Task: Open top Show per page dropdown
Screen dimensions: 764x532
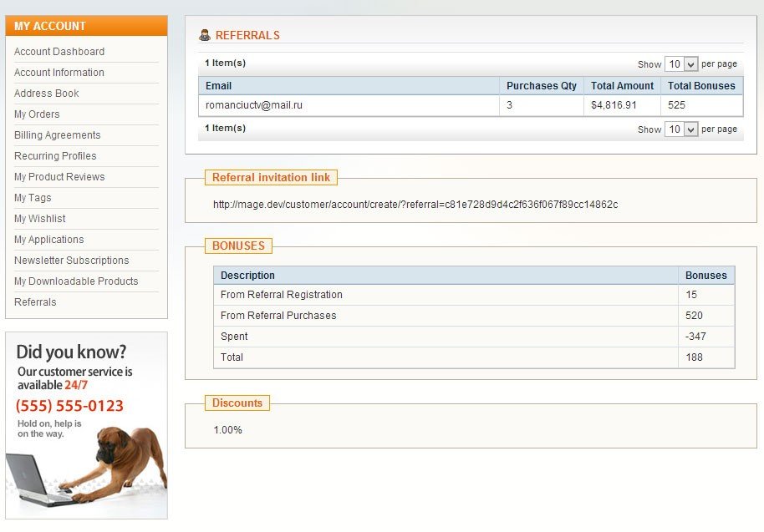Action: [x=681, y=63]
